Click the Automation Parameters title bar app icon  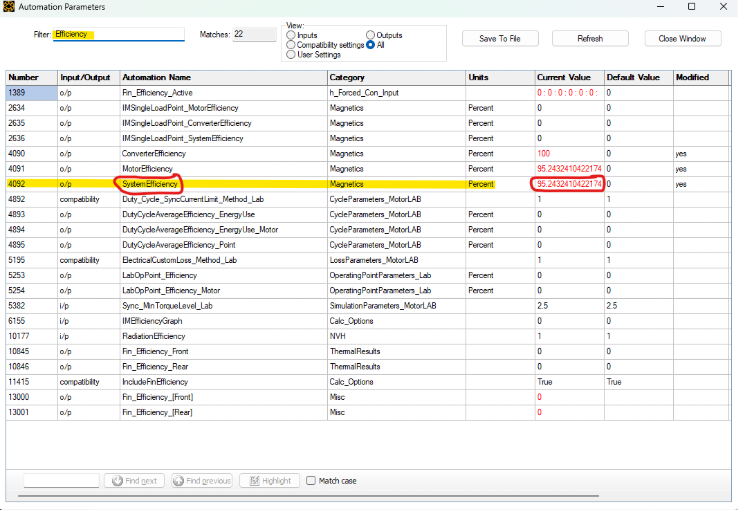pos(9,7)
